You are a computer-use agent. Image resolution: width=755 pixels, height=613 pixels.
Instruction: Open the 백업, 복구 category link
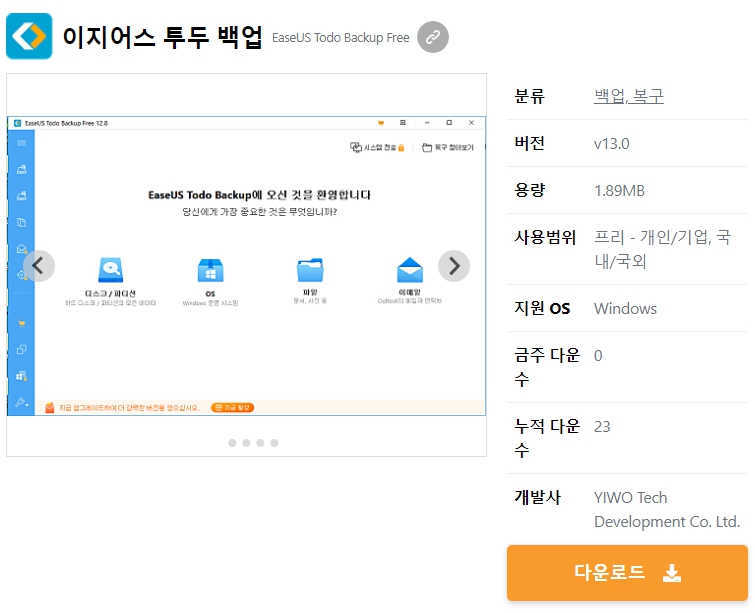629,96
